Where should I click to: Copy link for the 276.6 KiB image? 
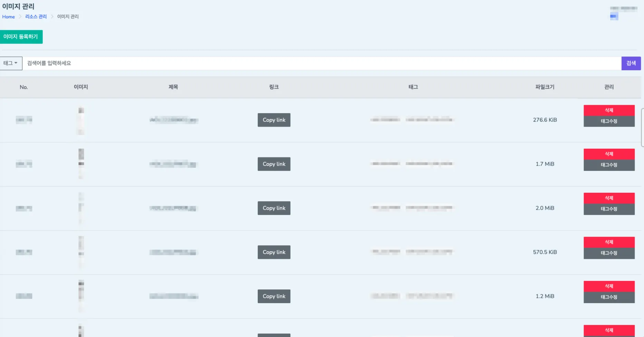274,120
